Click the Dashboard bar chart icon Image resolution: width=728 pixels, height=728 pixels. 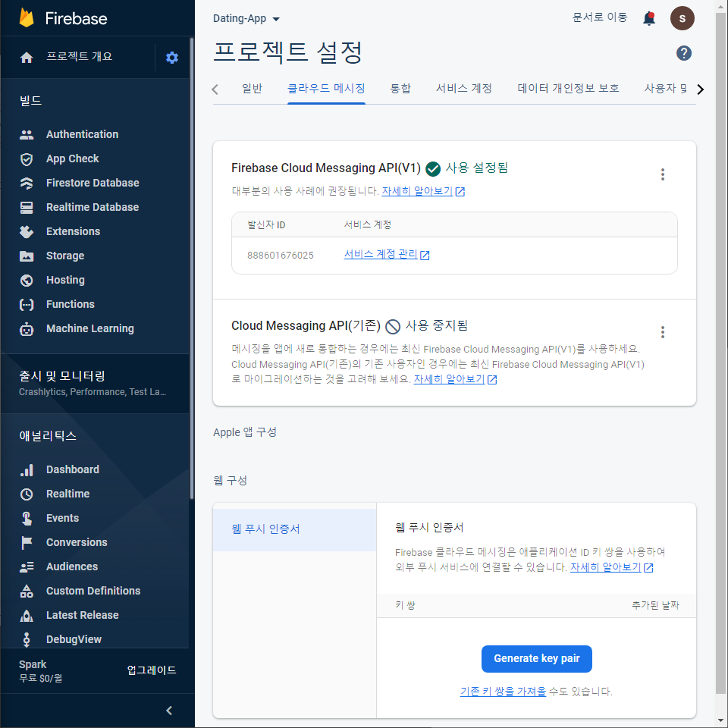click(27, 470)
